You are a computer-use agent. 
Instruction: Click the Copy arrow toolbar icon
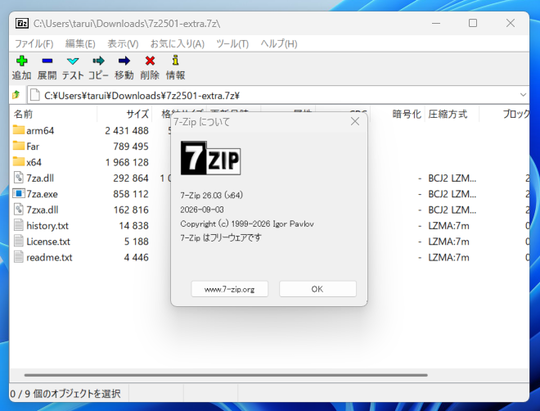pyautogui.click(x=98, y=61)
